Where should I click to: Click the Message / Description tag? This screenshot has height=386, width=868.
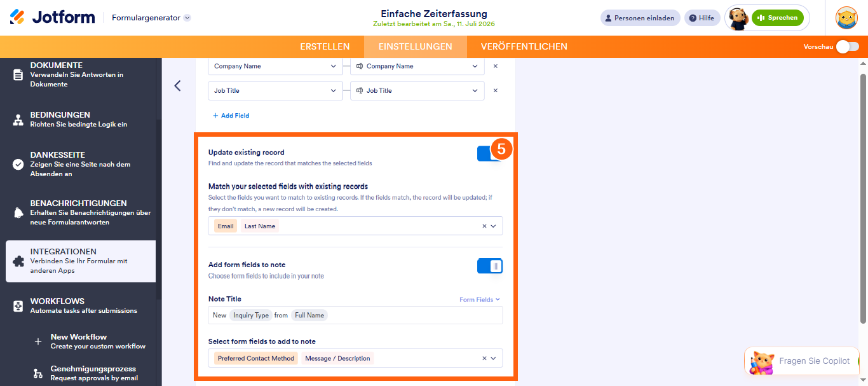tap(337, 358)
